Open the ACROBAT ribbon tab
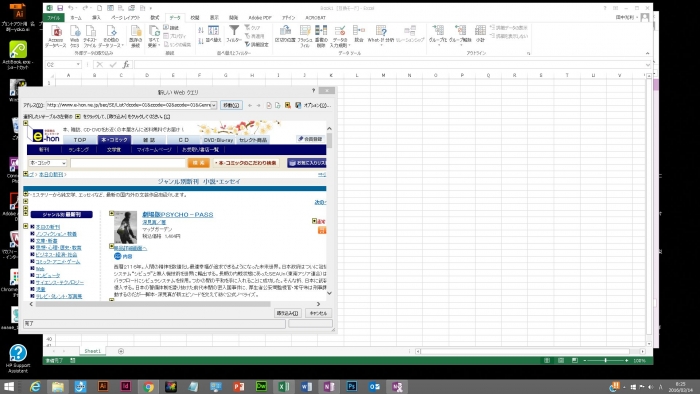This screenshot has width=700, height=394. coord(315,18)
